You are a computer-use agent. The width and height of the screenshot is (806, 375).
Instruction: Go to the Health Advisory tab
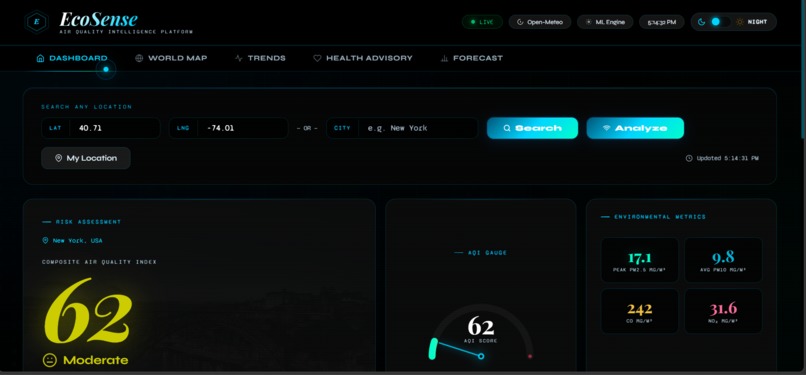[x=363, y=58]
